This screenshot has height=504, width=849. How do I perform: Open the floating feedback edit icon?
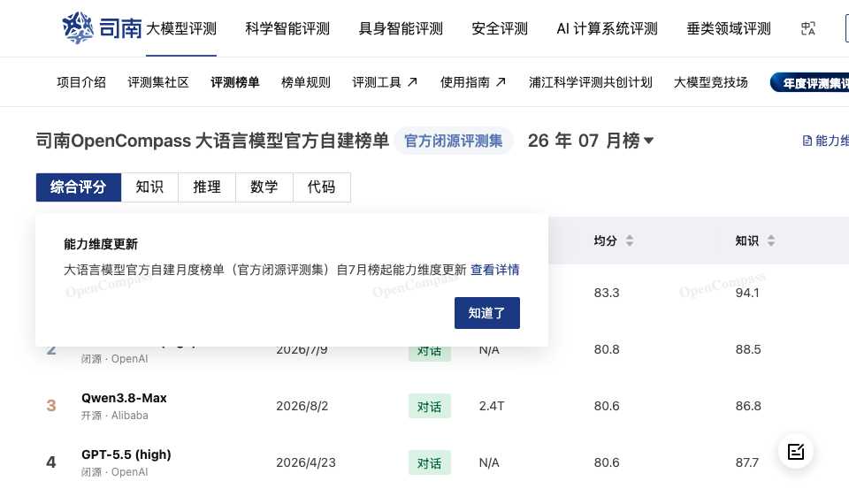click(x=795, y=452)
